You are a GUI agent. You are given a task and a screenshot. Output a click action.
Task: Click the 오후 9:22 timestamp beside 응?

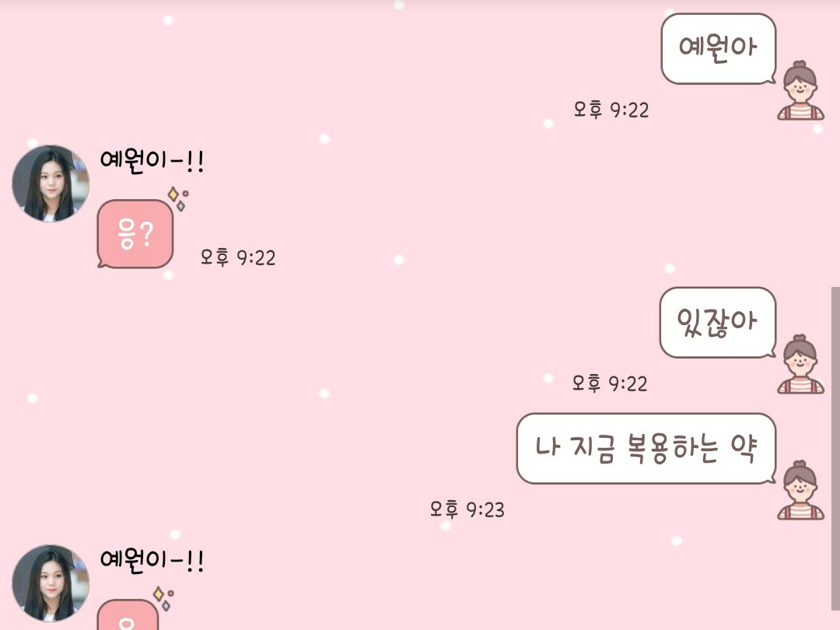coord(238,257)
